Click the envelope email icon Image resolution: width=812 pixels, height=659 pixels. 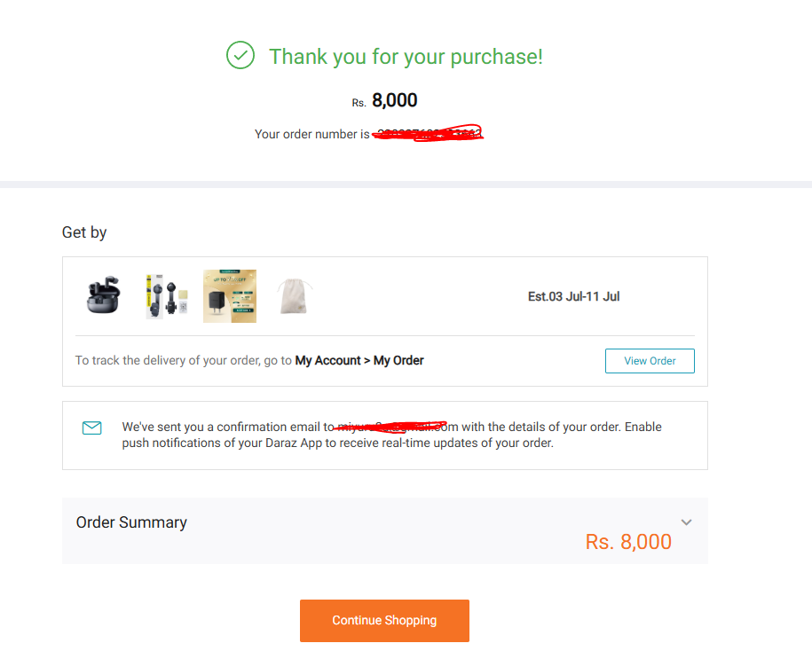click(x=91, y=428)
